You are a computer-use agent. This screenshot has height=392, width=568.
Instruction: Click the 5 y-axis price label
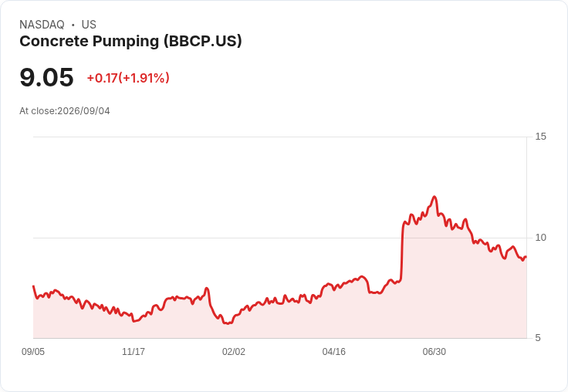(538, 338)
